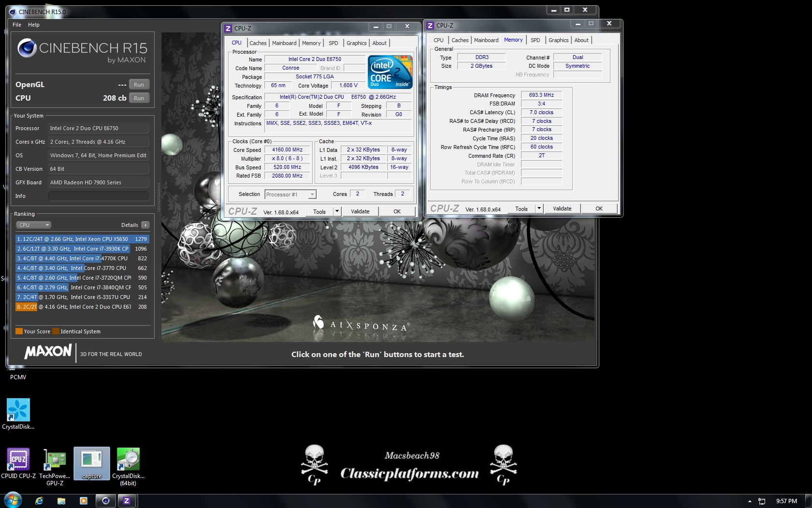Open About tab in second CPU-Z window

(x=581, y=40)
